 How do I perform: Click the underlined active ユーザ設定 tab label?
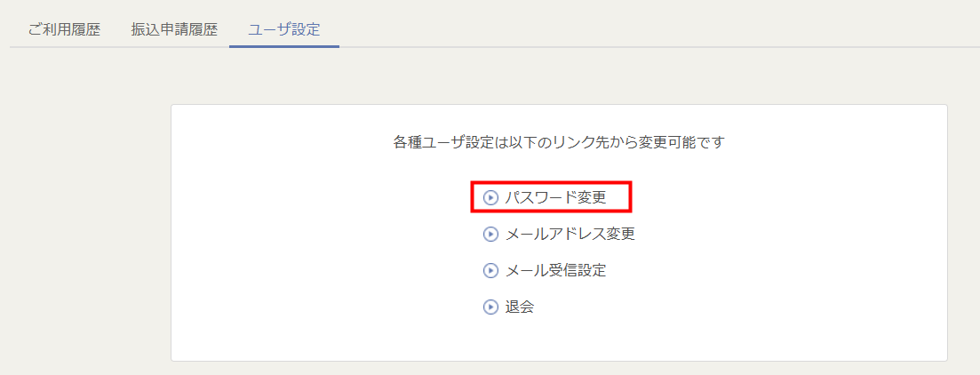click(x=284, y=29)
